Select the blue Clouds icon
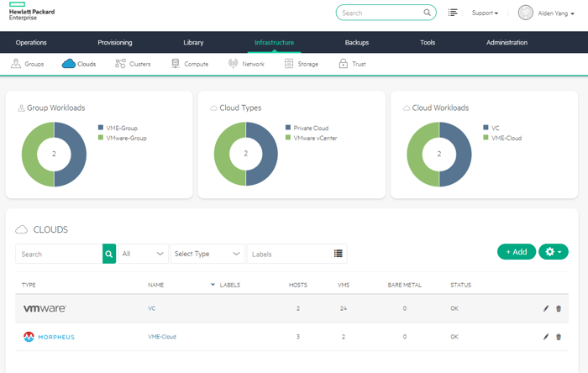Image resolution: width=588 pixels, height=373 pixels. click(x=69, y=64)
